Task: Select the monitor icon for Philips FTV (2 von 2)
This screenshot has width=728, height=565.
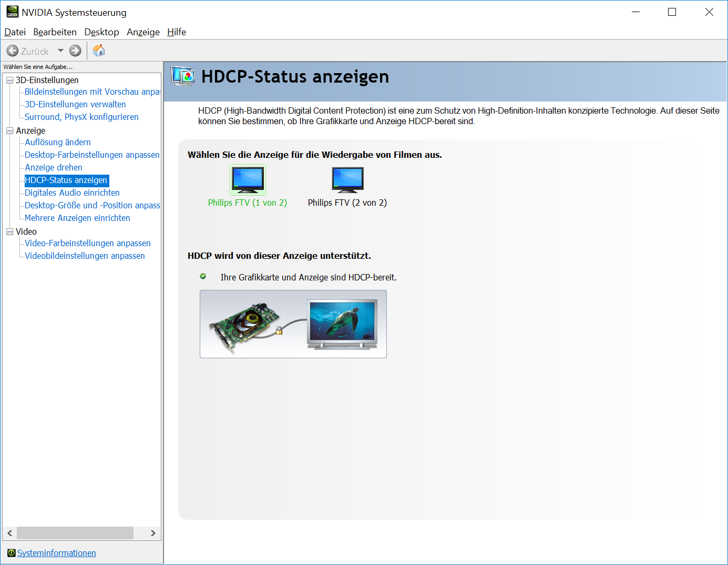Action: point(347,179)
